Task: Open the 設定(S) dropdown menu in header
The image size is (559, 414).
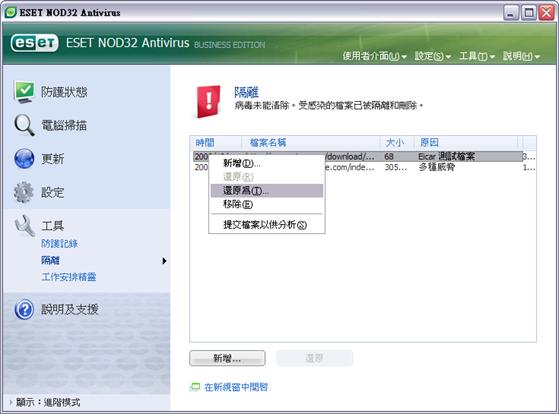Action: (x=432, y=56)
